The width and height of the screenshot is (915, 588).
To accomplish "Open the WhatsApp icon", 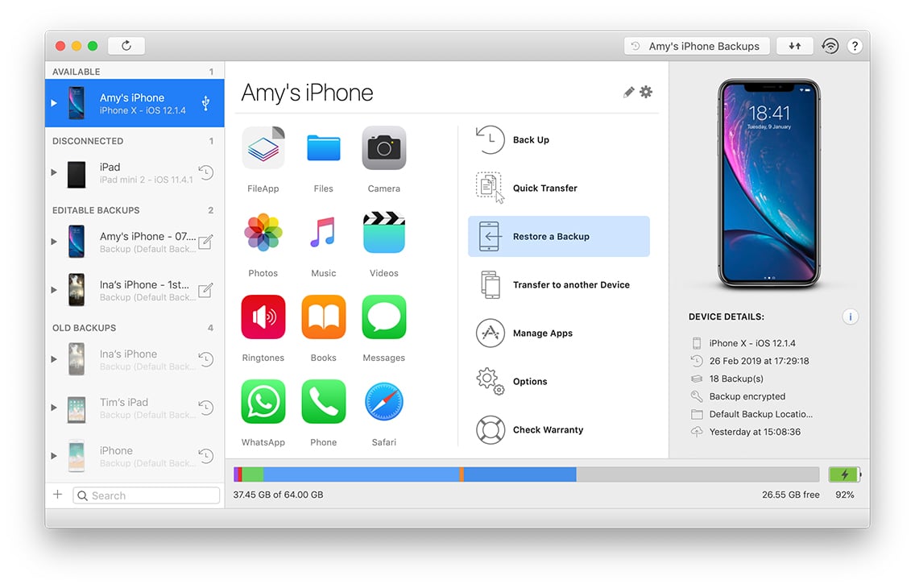I will [x=263, y=401].
